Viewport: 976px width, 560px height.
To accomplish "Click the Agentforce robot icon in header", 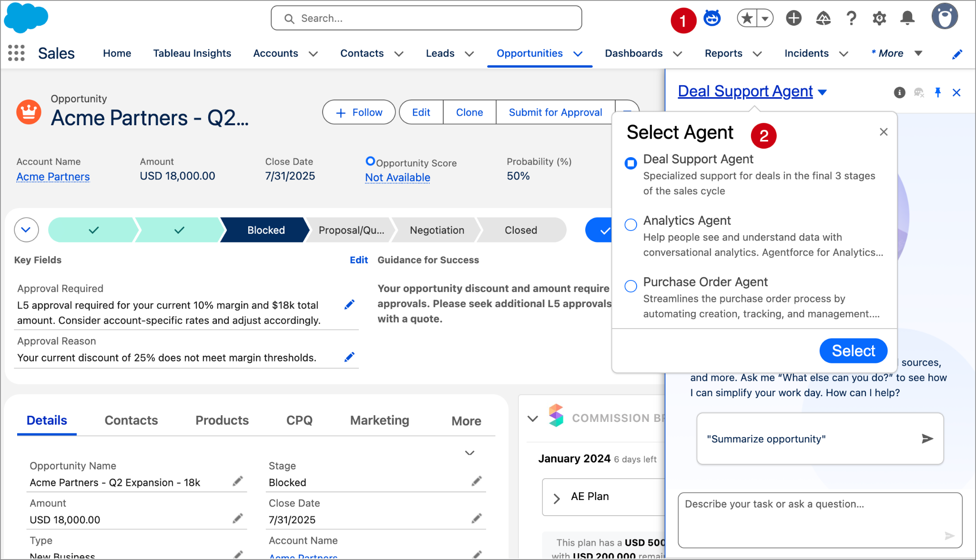I will click(712, 18).
